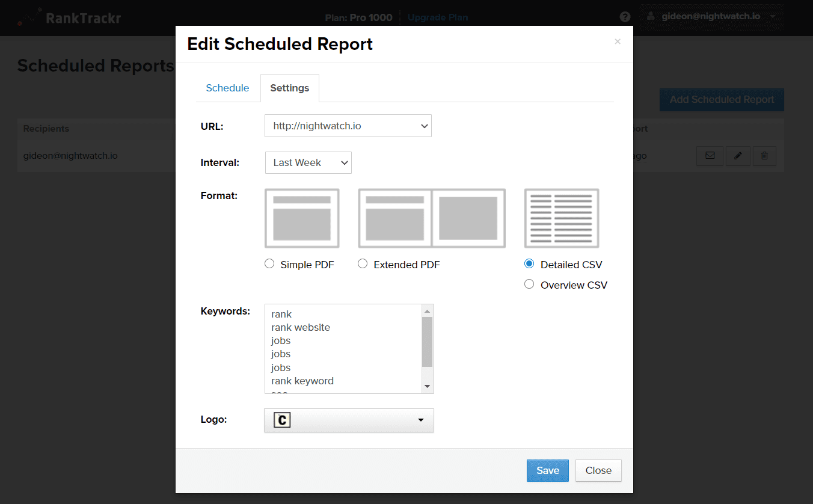Open the help question mark icon
Image resolution: width=813 pixels, height=504 pixels.
tap(625, 17)
